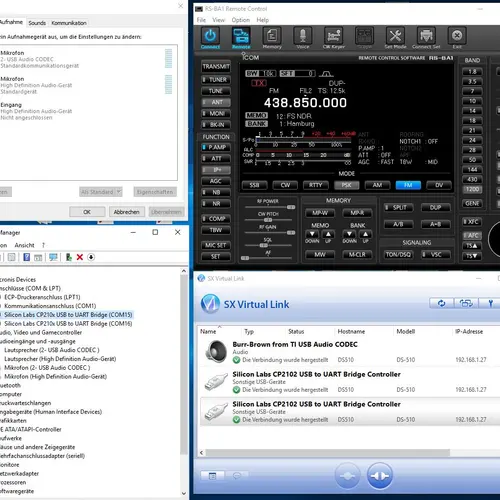Open the Memory toolbar icon
Image resolution: width=500 pixels, height=500 pixels.
pos(272,36)
